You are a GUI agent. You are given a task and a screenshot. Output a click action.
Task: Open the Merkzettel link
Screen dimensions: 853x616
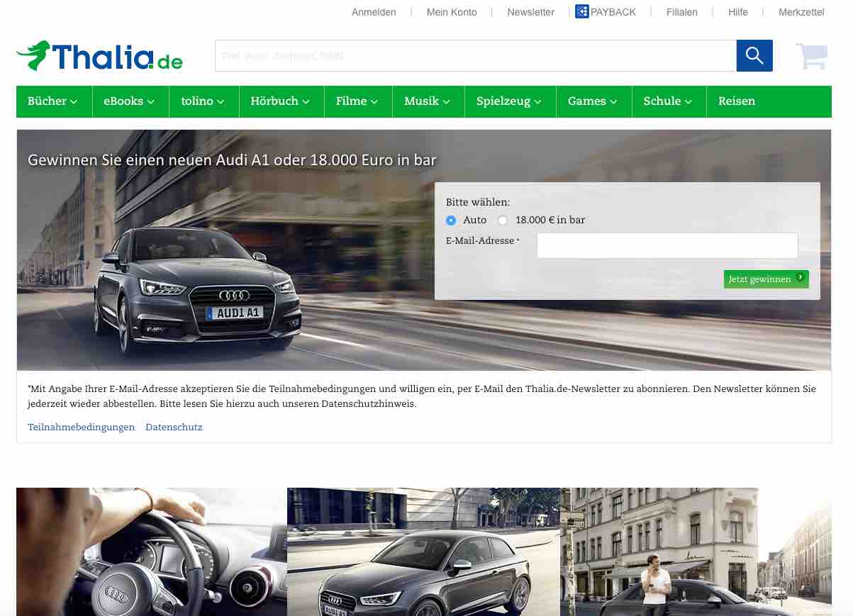click(801, 12)
